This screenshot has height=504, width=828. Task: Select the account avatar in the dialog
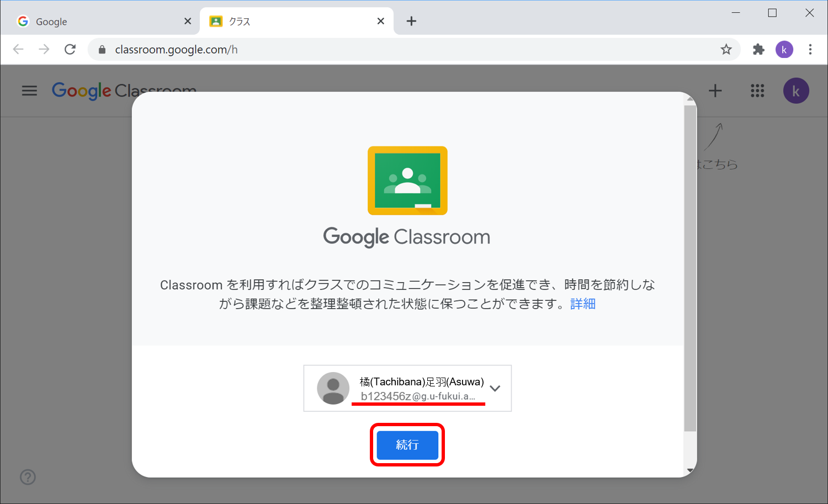333,388
